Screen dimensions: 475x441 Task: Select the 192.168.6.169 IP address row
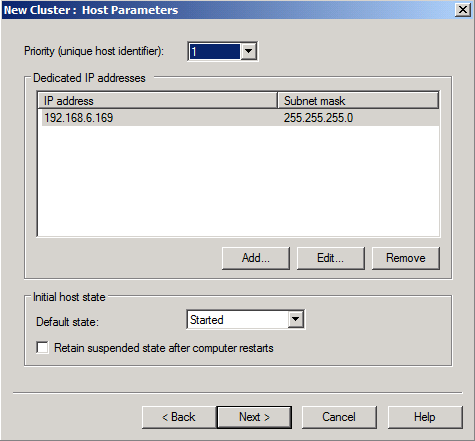tap(240, 118)
